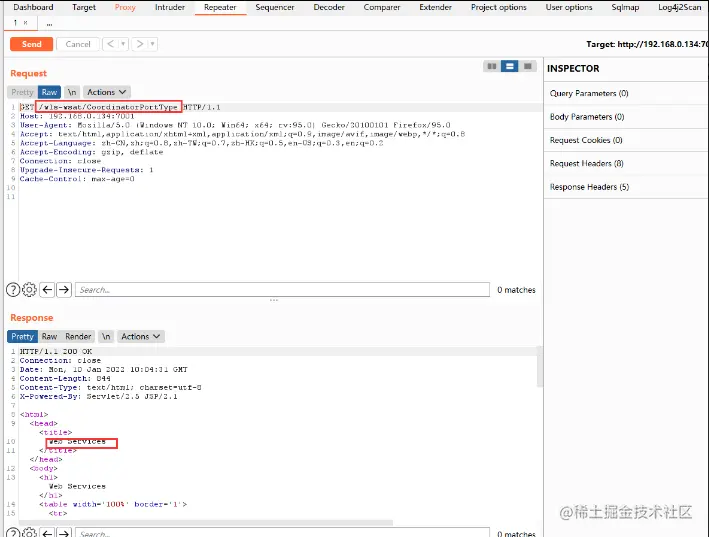Select Raw view in Request panel
This screenshot has height=537, width=709.
pos(49,92)
